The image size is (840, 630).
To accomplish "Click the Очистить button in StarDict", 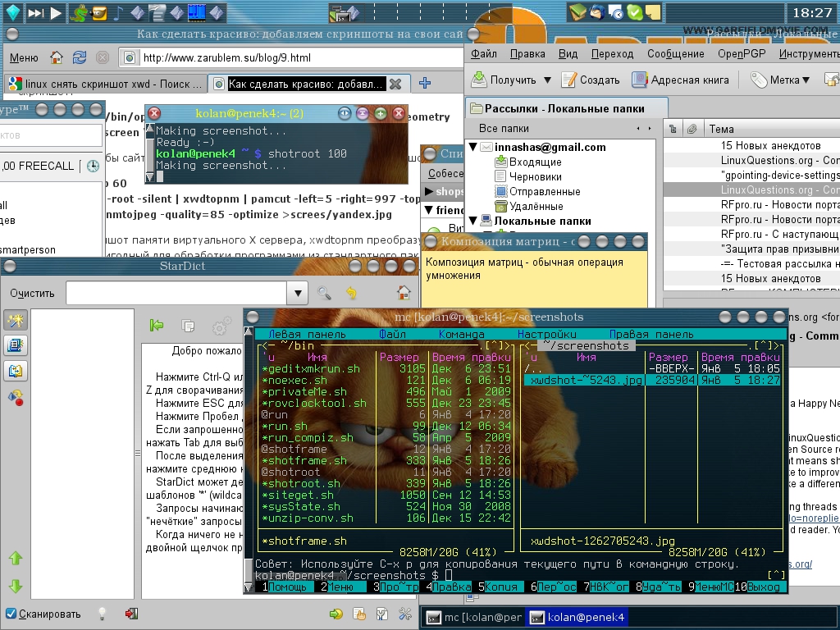I will (32, 293).
